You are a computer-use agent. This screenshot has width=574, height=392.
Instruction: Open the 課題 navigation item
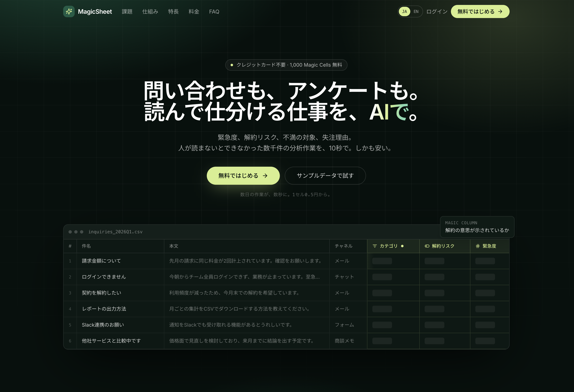pos(127,12)
